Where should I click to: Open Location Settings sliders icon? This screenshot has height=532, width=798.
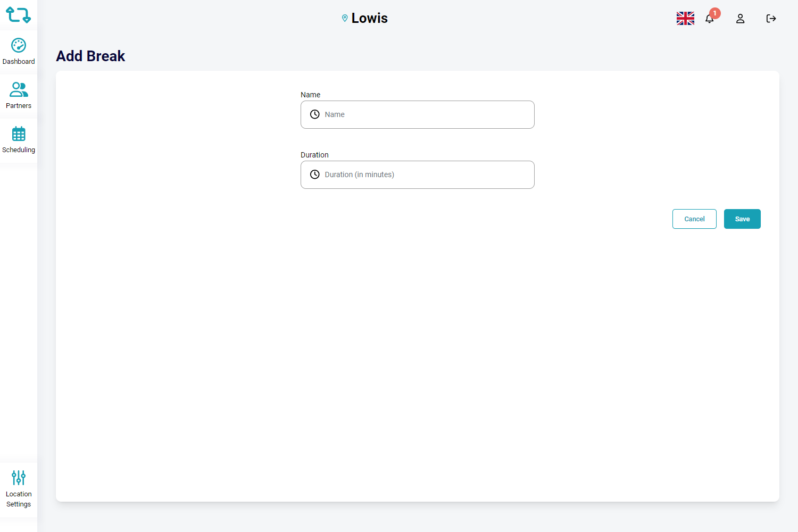tap(19, 478)
